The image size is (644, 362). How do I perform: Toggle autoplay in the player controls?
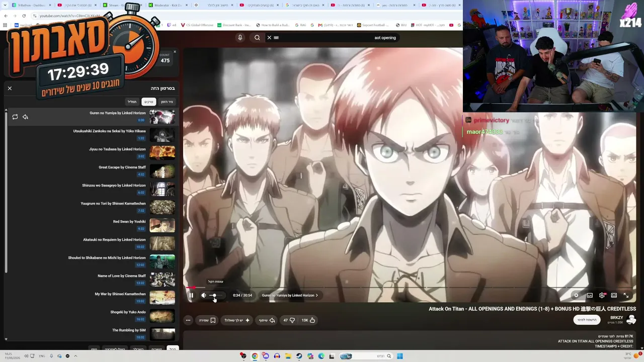click(x=577, y=295)
